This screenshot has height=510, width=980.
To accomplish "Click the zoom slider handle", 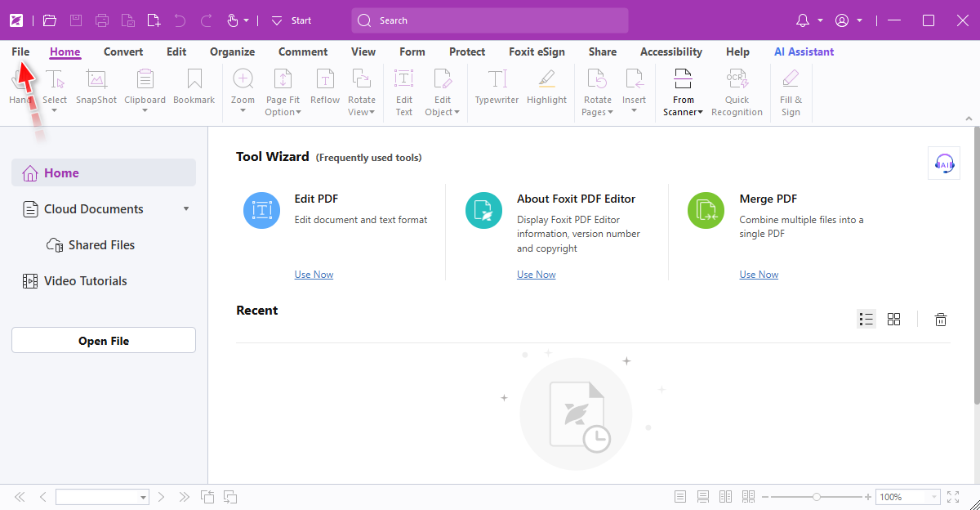I will 816,497.
